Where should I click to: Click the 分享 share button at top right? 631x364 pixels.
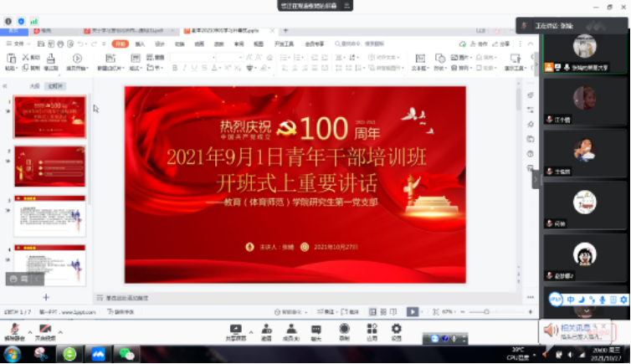501,44
